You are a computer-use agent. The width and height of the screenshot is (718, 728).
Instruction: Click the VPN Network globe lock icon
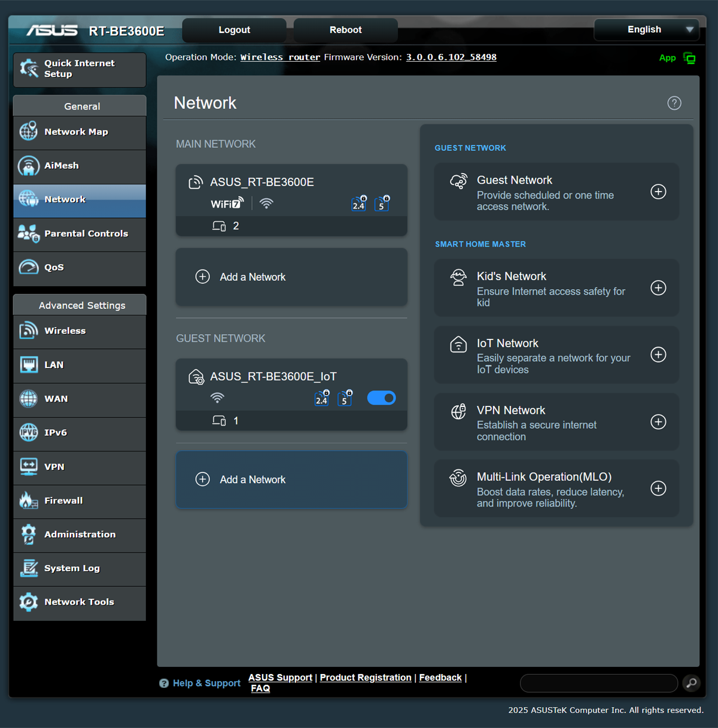459,411
